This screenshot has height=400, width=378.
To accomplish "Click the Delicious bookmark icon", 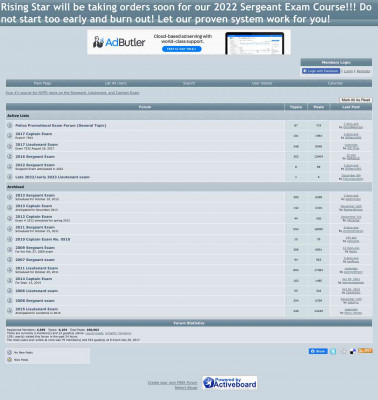I will tap(353, 351).
